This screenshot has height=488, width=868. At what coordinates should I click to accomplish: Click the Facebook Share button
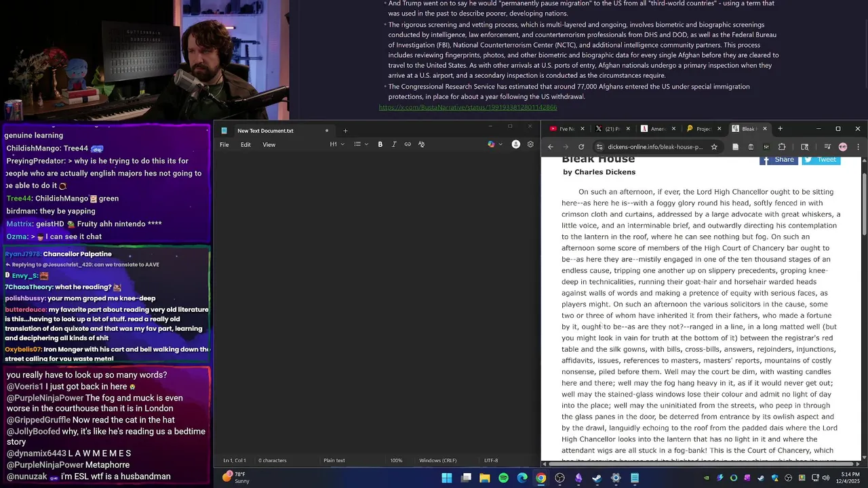[778, 160]
